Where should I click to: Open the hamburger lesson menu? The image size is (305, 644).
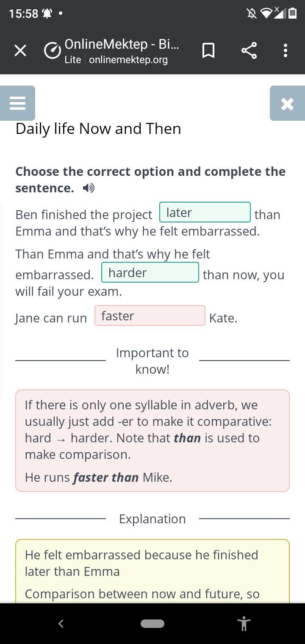17,103
